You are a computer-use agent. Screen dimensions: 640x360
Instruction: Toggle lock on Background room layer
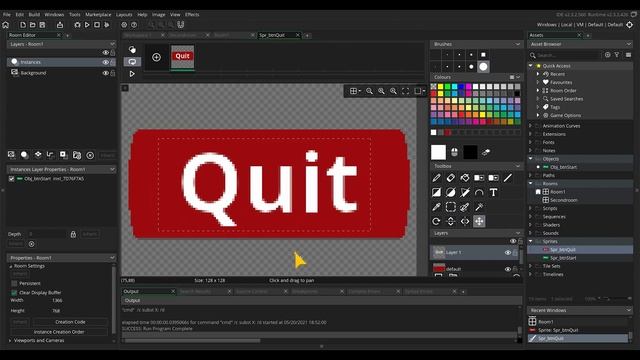tap(113, 73)
